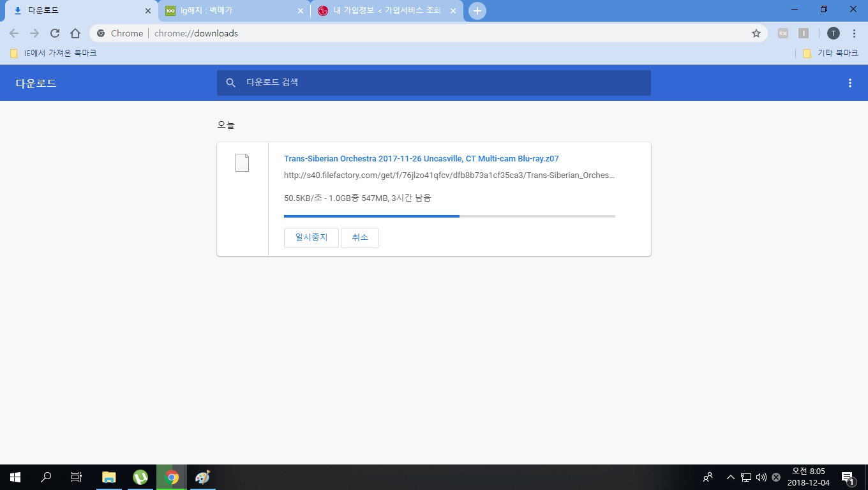This screenshot has height=490, width=868.
Task: Open File Explorer from the taskbar
Action: tap(109, 477)
